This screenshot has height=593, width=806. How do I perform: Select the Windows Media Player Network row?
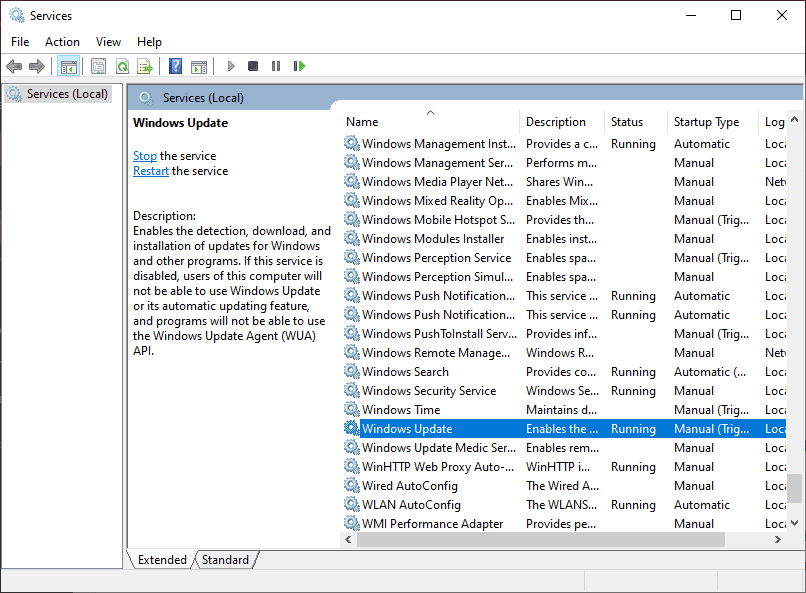click(x=564, y=181)
